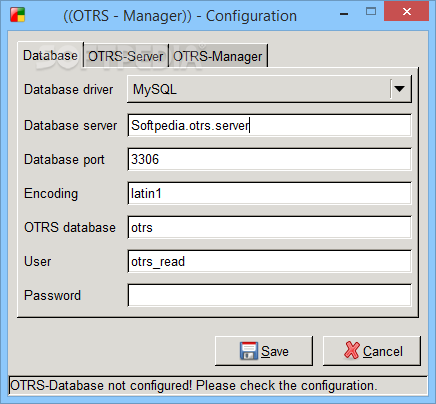The image size is (436, 404).
Task: Click the Encoding field containing latin1
Action: point(269,193)
